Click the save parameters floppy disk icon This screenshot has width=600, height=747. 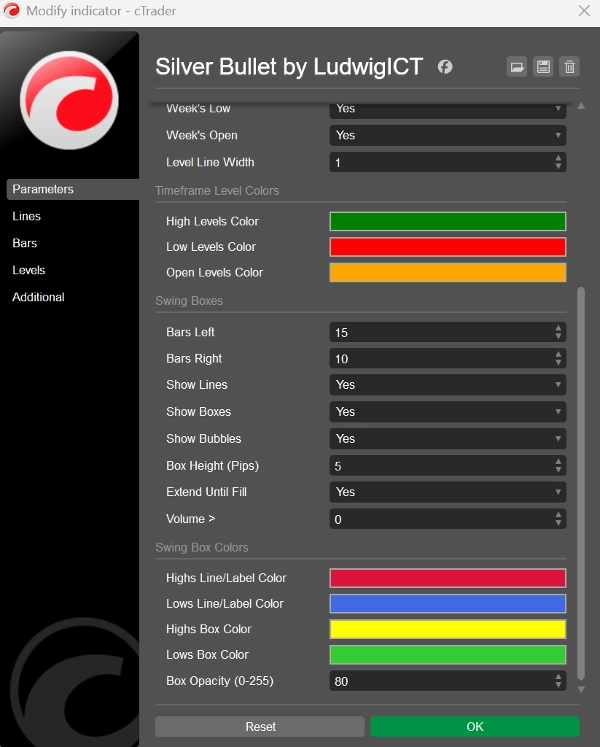point(543,67)
